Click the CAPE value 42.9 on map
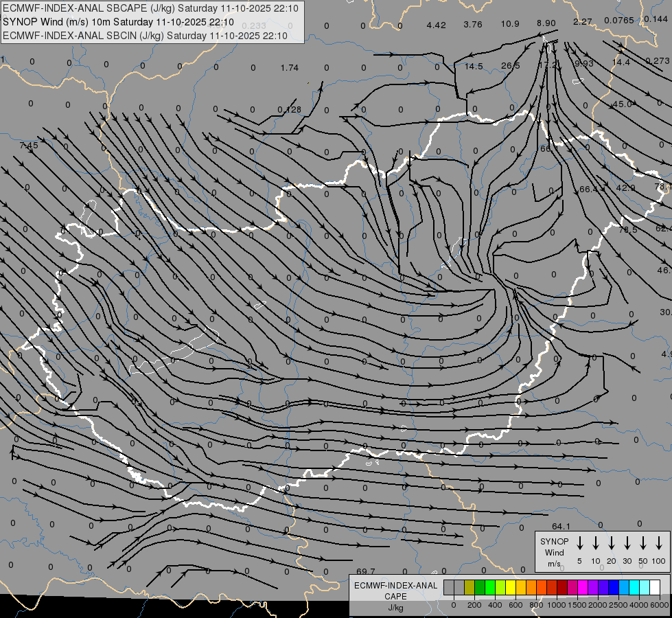Image resolution: width=672 pixels, height=618 pixels. (625, 188)
